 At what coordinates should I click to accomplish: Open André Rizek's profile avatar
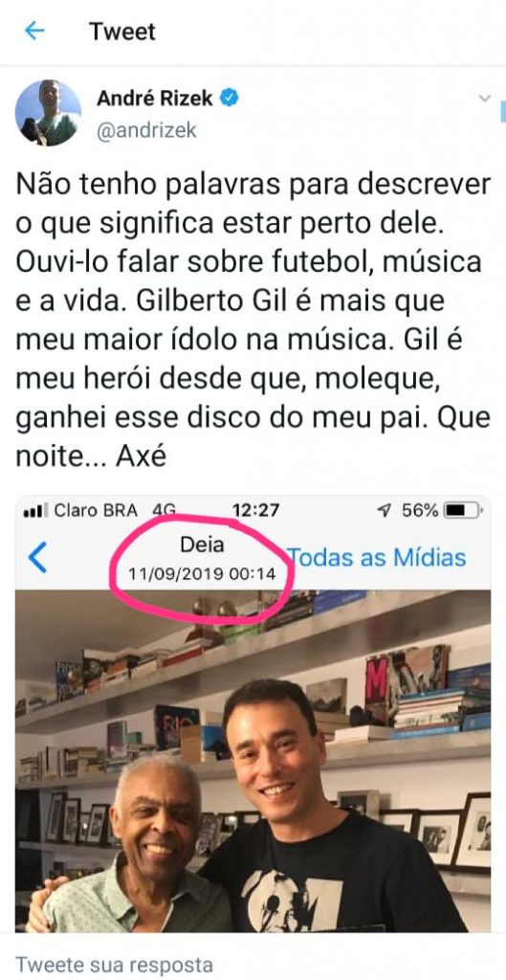coord(48,113)
